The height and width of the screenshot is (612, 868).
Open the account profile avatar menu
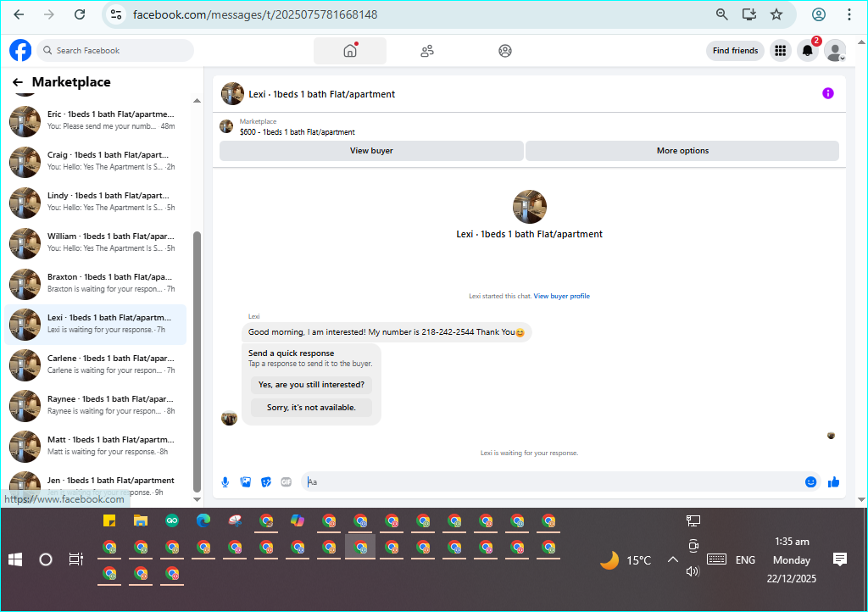point(835,51)
